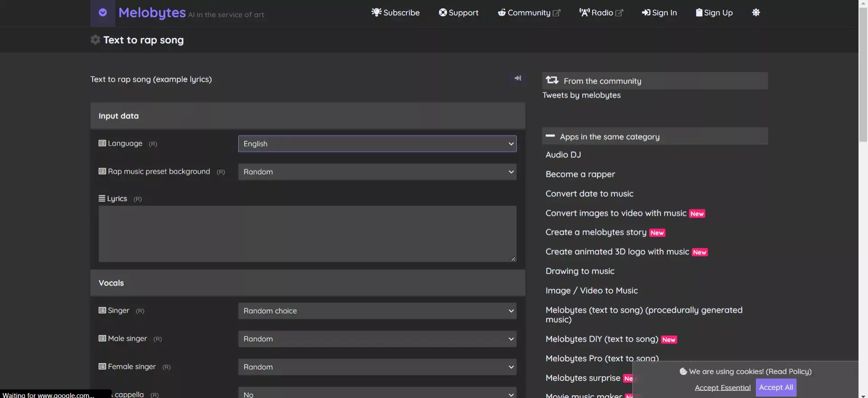The image size is (868, 398).
Task: Click the From the community header
Action: [655, 81]
